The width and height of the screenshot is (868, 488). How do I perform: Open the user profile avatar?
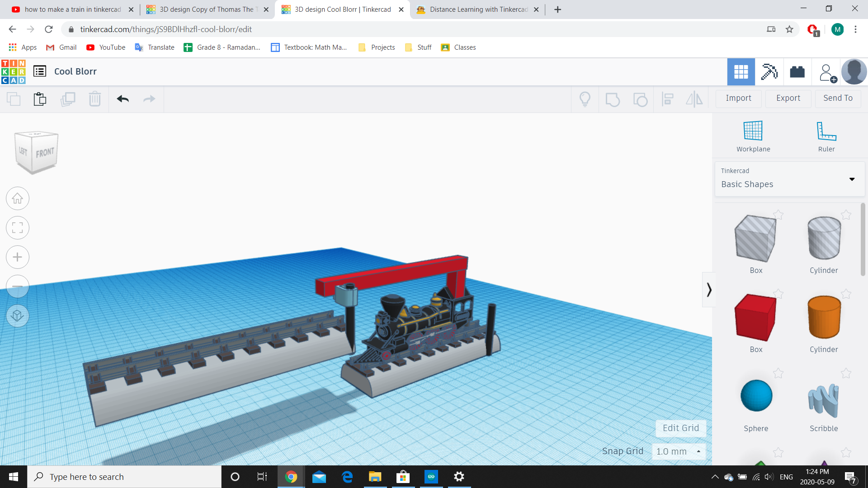(854, 71)
